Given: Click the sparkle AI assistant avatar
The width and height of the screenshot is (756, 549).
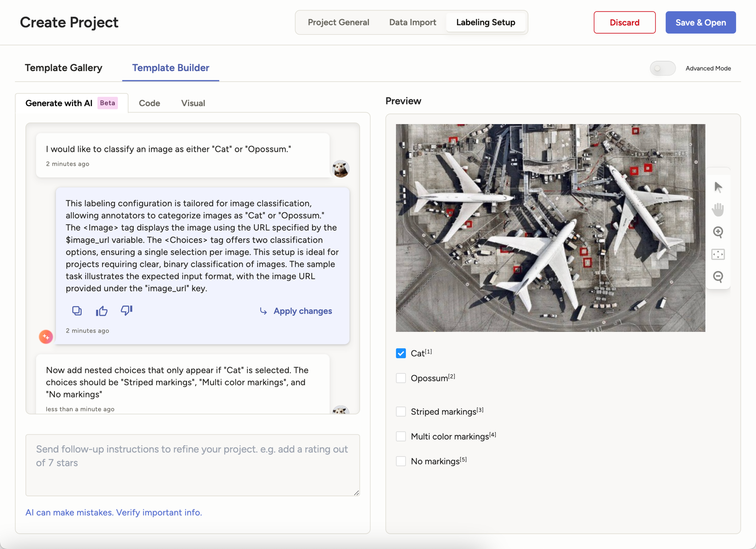Looking at the screenshot, I should pyautogui.click(x=46, y=336).
